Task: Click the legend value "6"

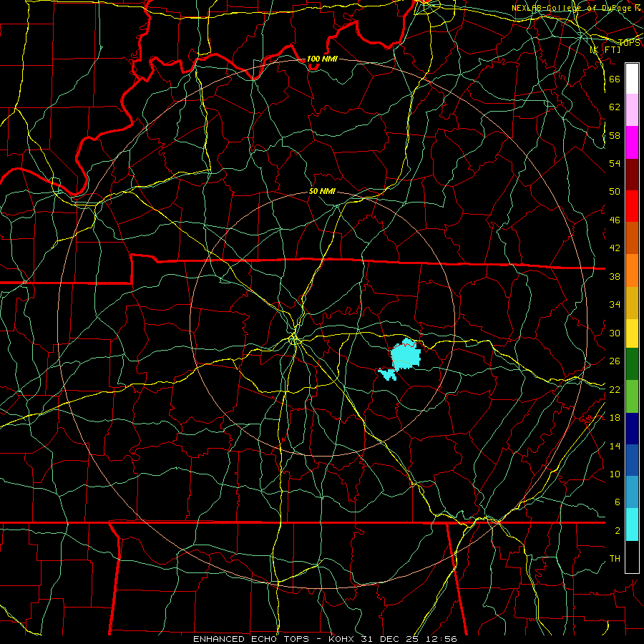Action: pyautogui.click(x=617, y=502)
